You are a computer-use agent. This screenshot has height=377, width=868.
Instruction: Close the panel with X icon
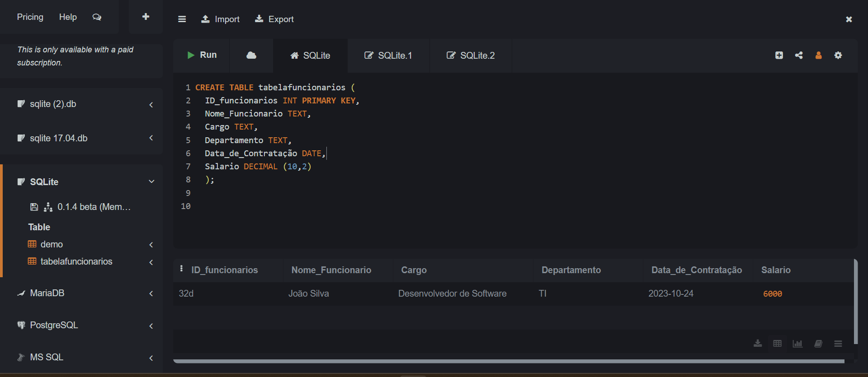pyautogui.click(x=849, y=19)
